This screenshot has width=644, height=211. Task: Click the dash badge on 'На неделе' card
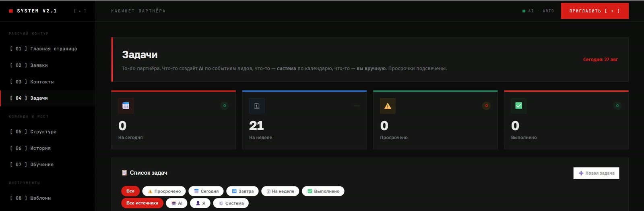(356, 106)
